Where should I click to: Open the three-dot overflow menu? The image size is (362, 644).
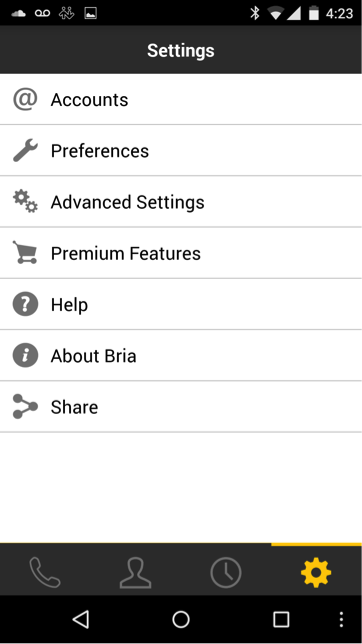click(x=341, y=619)
